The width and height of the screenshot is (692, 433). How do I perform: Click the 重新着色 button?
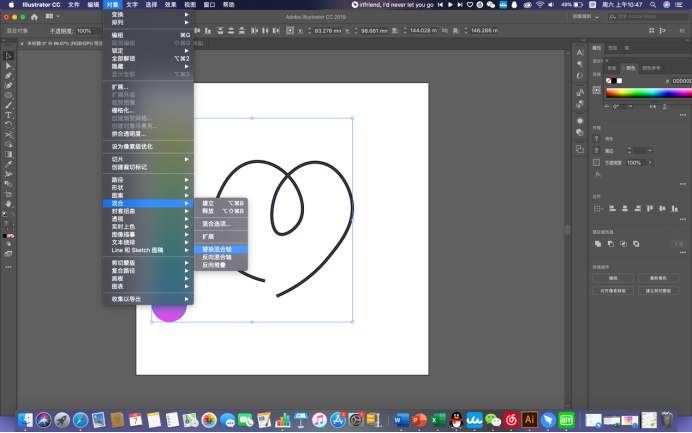pos(658,277)
